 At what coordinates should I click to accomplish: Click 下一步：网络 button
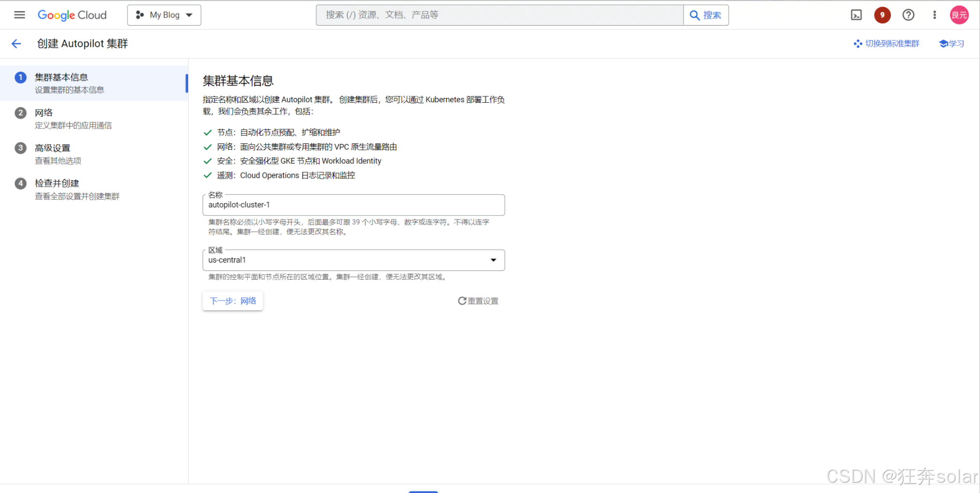click(x=233, y=301)
